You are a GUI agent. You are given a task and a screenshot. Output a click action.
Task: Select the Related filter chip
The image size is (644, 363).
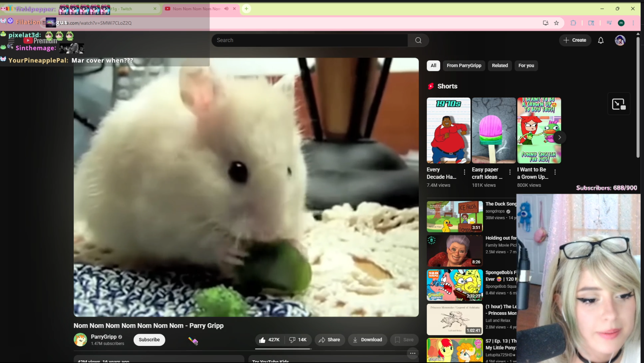pyautogui.click(x=500, y=66)
